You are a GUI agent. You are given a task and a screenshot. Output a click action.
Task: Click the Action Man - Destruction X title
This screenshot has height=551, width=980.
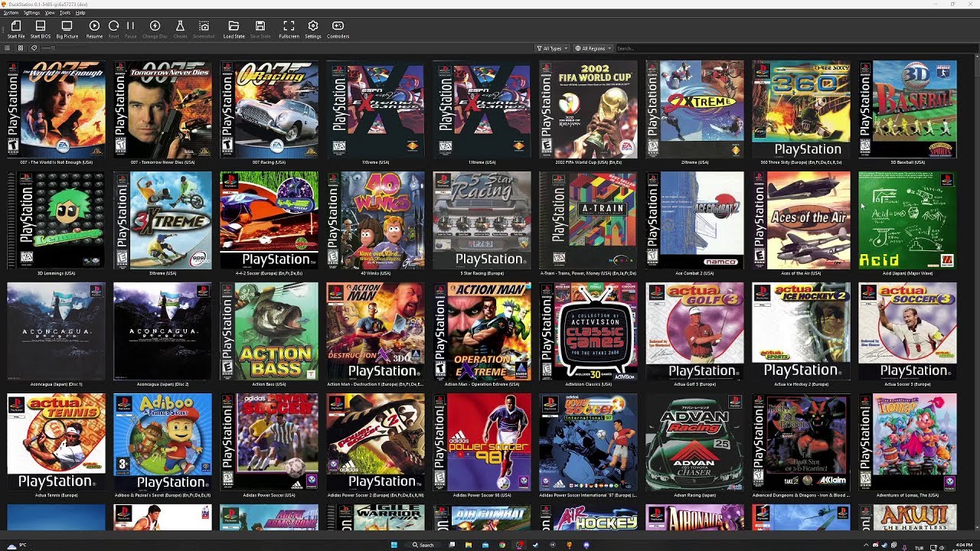(x=375, y=384)
